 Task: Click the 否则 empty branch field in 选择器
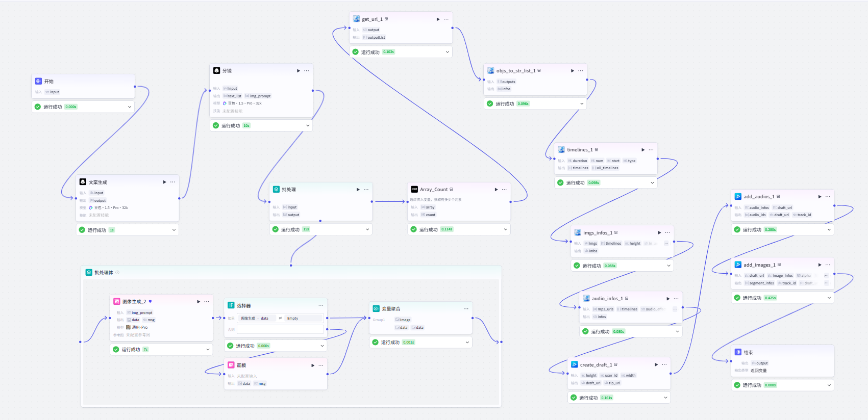point(280,329)
